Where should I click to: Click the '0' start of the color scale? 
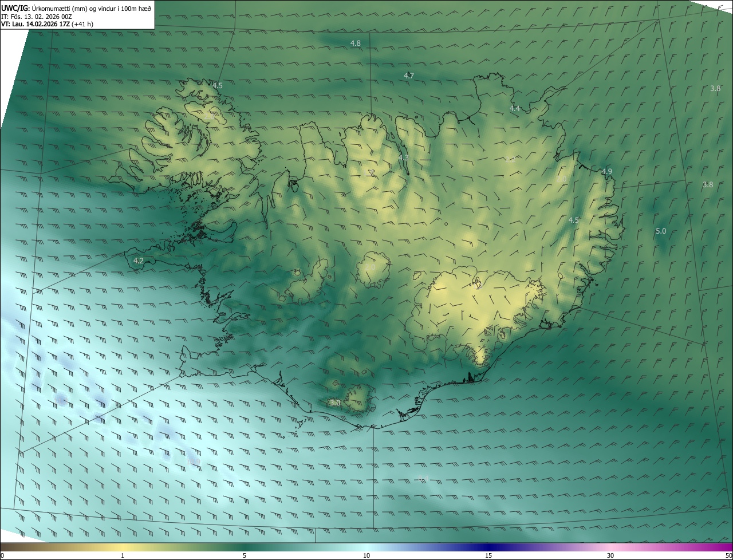(2, 555)
